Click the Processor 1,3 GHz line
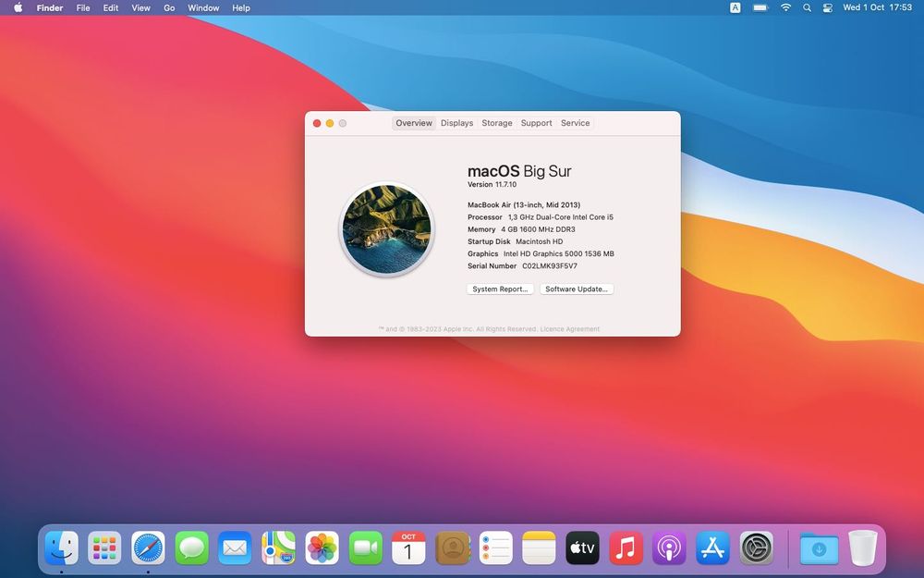This screenshot has width=924, height=578. click(x=541, y=217)
